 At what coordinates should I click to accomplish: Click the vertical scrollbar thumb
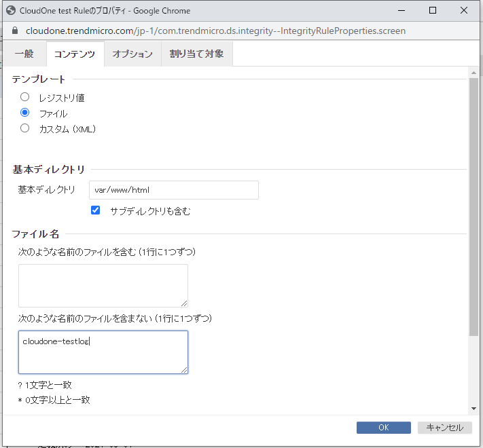(473, 207)
